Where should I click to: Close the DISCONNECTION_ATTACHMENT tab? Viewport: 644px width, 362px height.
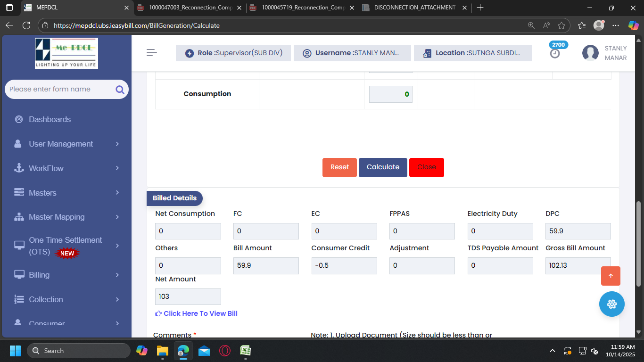[x=464, y=8]
